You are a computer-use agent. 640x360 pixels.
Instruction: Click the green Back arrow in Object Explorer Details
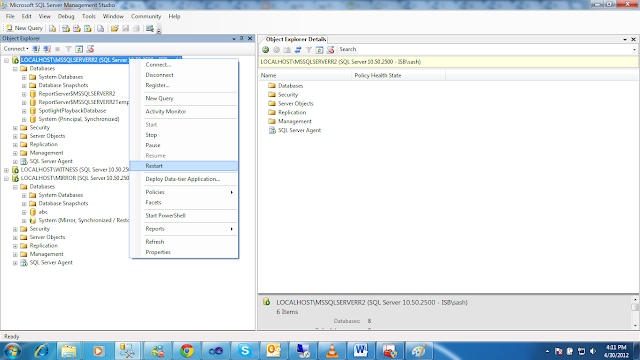[266, 50]
